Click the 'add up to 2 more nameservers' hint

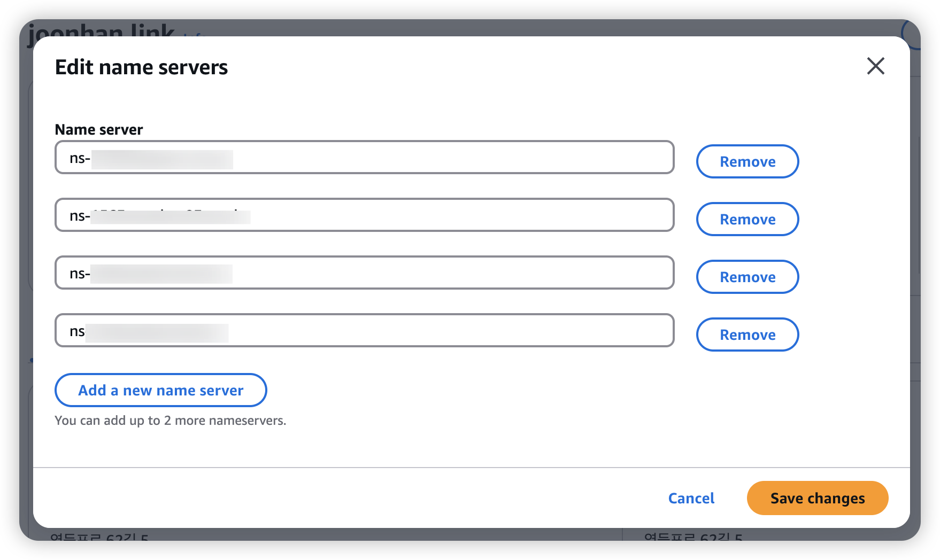pyautogui.click(x=170, y=421)
